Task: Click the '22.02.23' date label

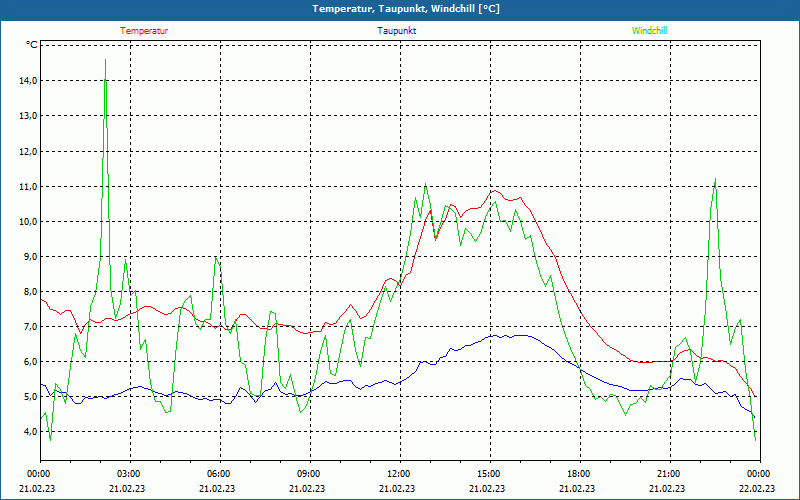Action: click(757, 488)
